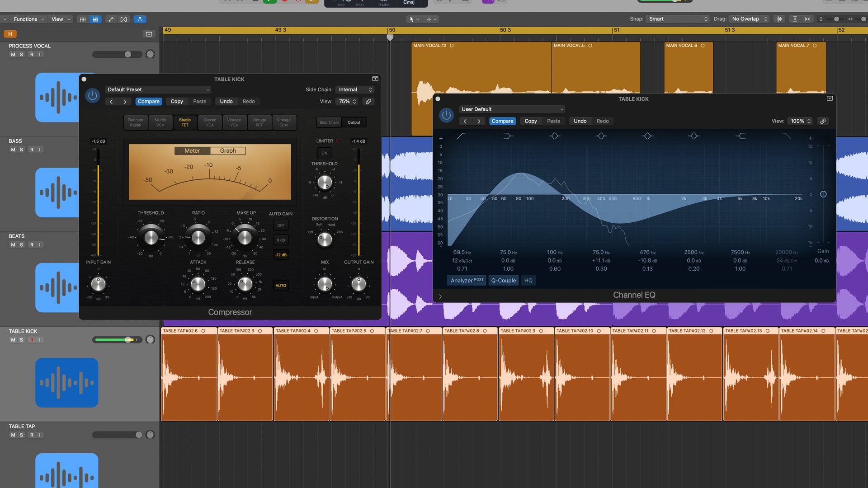Screen dimensions: 868x488
Task: Open the Default Preset dropdown
Action: tap(158, 90)
